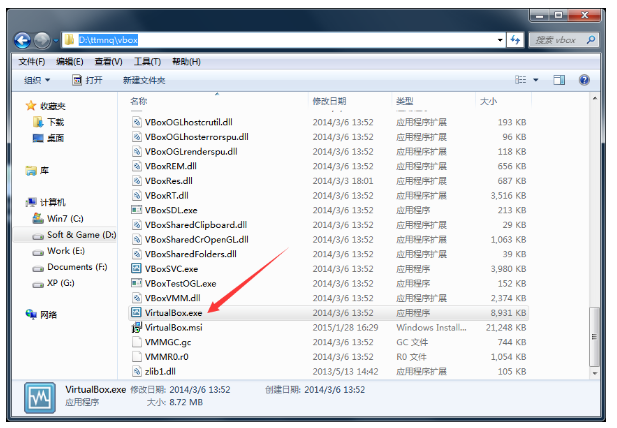Click the VBoxRes.dll file icon
This screenshot has height=428, width=617.
136,181
